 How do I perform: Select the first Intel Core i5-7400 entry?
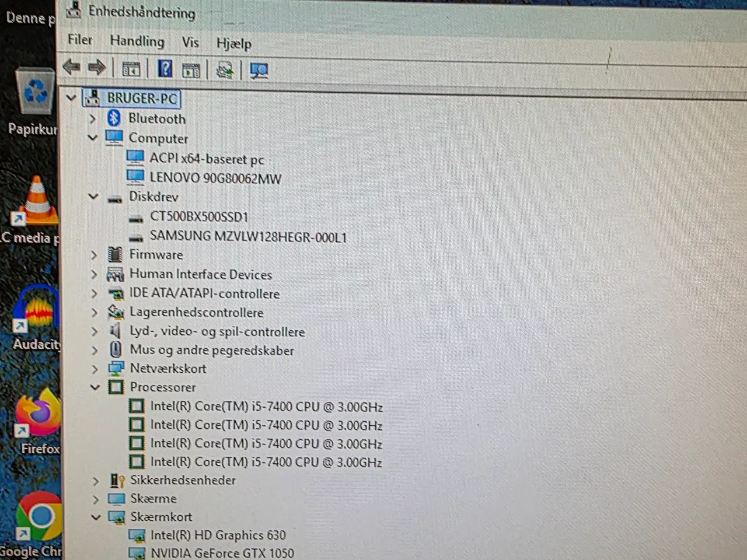coord(266,407)
